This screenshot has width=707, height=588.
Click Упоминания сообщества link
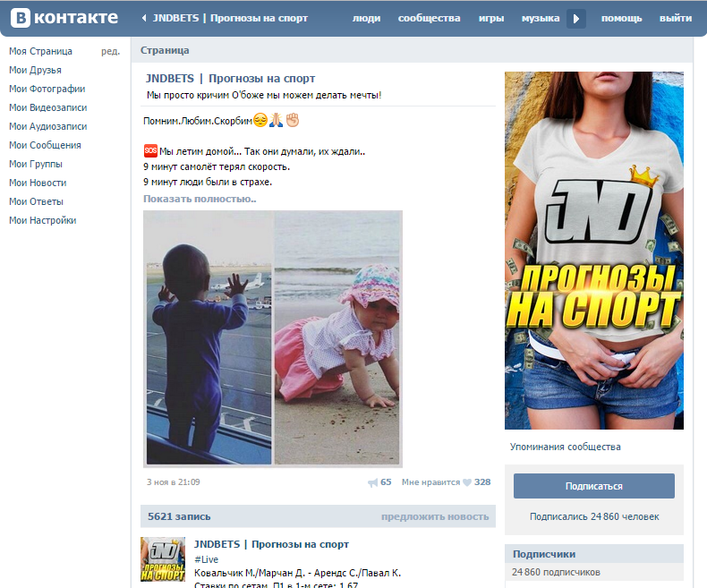point(565,447)
